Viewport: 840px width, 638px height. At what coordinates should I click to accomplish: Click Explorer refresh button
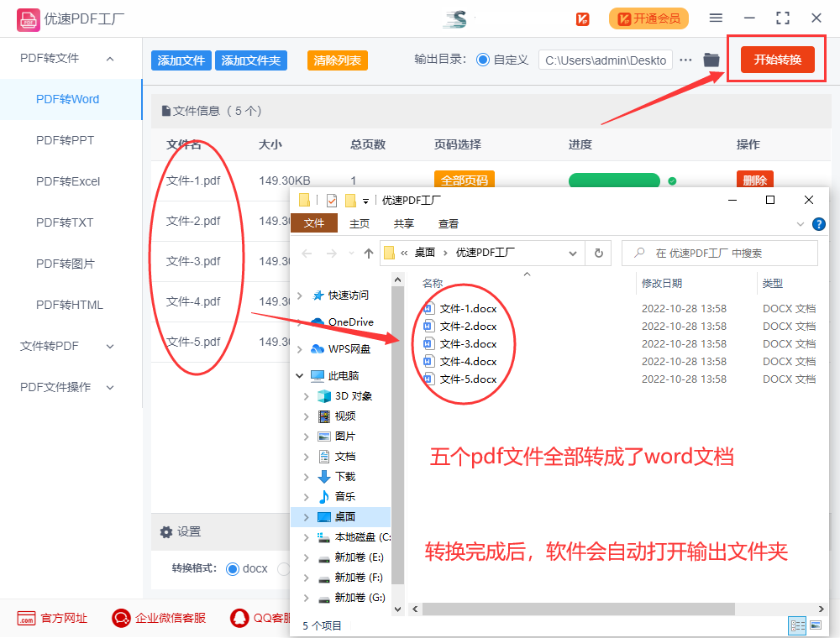(599, 254)
